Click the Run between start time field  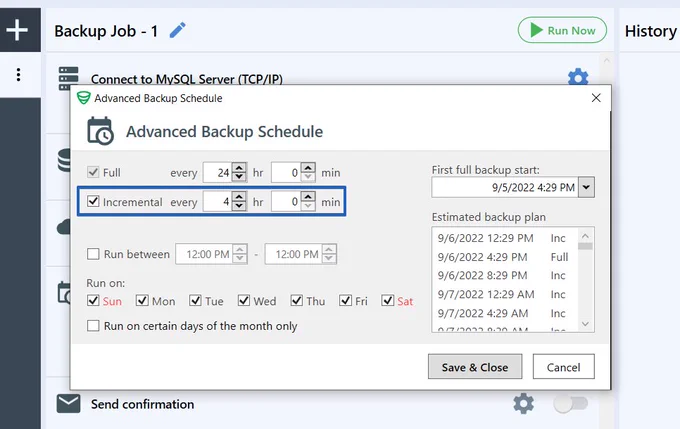click(204, 254)
